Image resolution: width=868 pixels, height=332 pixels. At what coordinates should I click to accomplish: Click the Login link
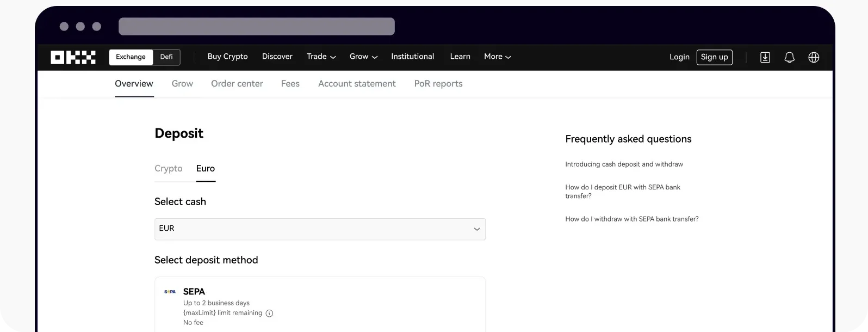[x=679, y=57]
